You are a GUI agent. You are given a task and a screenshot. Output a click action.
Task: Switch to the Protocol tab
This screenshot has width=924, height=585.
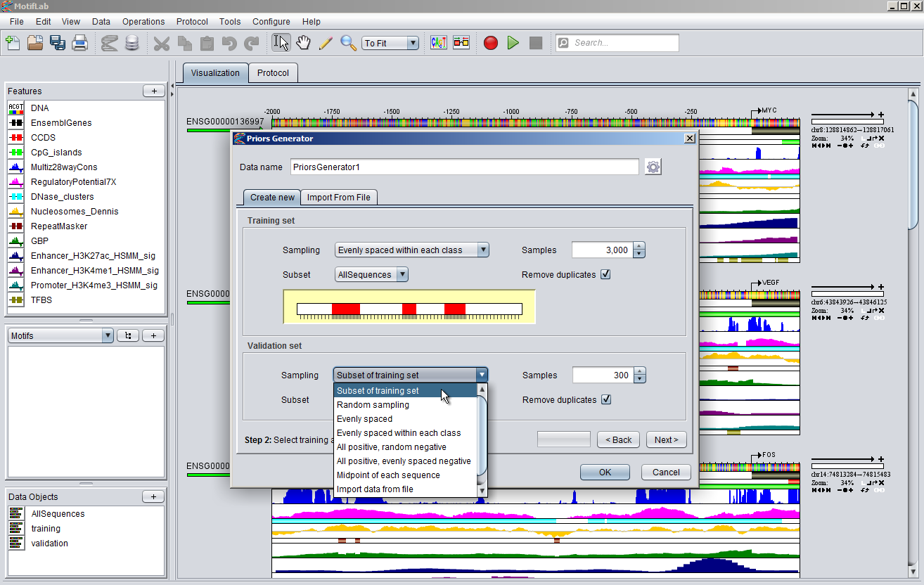pyautogui.click(x=273, y=73)
